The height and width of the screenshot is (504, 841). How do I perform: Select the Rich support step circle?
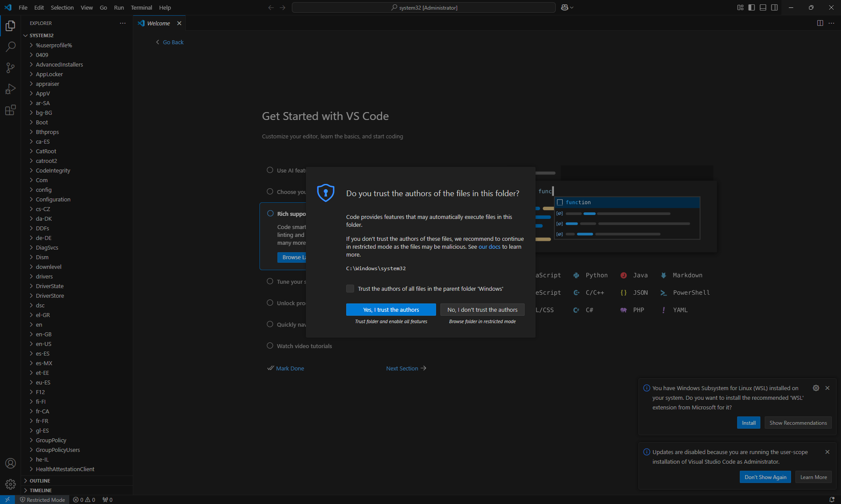click(270, 213)
